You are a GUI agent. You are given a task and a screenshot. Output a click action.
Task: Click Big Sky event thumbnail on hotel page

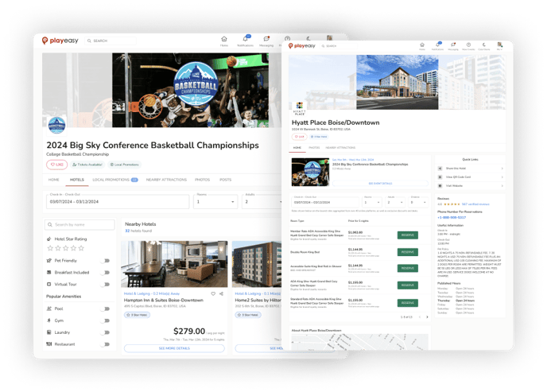311,172
